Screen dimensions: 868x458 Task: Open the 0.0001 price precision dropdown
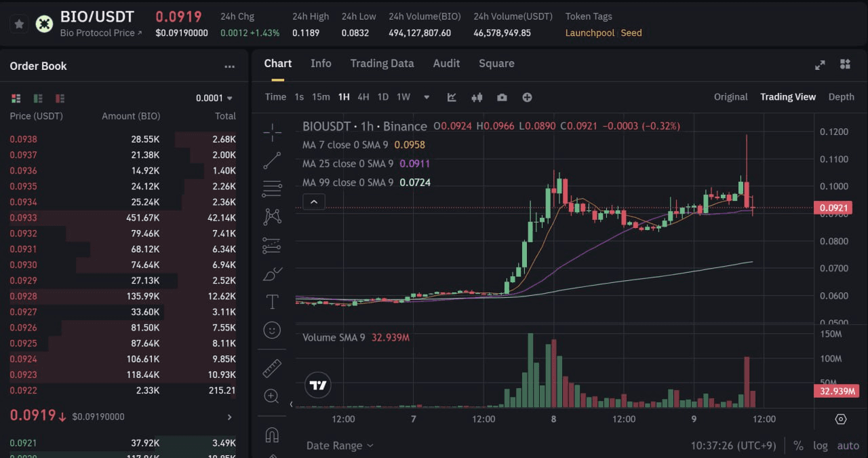pyautogui.click(x=214, y=98)
